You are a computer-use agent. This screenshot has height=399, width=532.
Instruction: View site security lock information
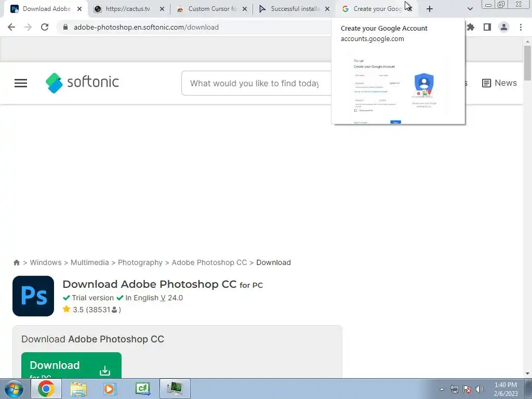(x=65, y=27)
